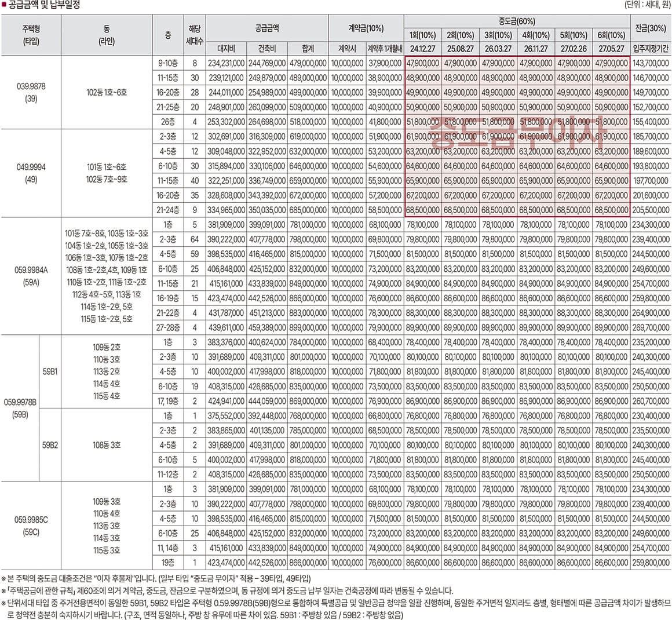Select the '59B2' subtype cell
Image resolution: width=672 pixels, height=620 pixels.
[x=50, y=445]
